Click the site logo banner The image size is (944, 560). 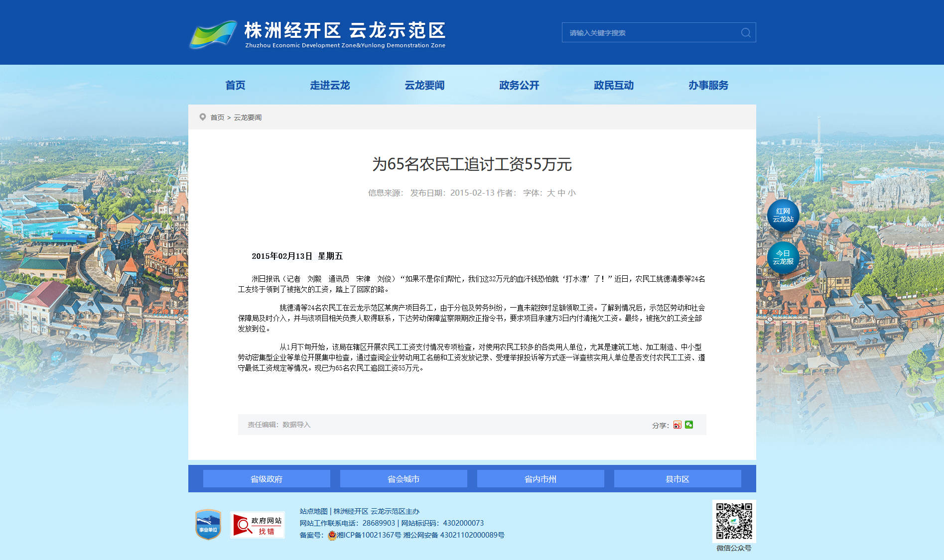coord(317,34)
